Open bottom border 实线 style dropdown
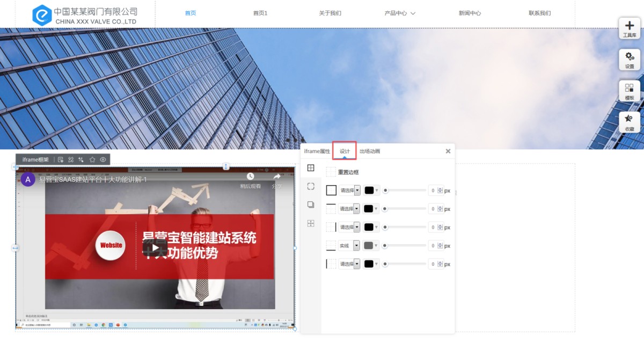The image size is (644, 343). [x=349, y=245]
